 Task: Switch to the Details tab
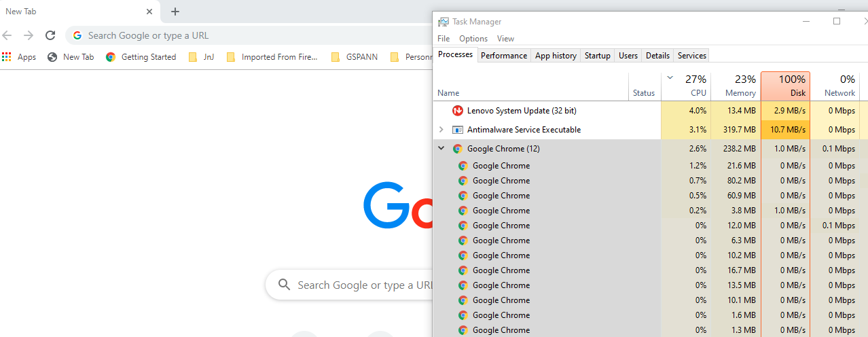(x=657, y=56)
